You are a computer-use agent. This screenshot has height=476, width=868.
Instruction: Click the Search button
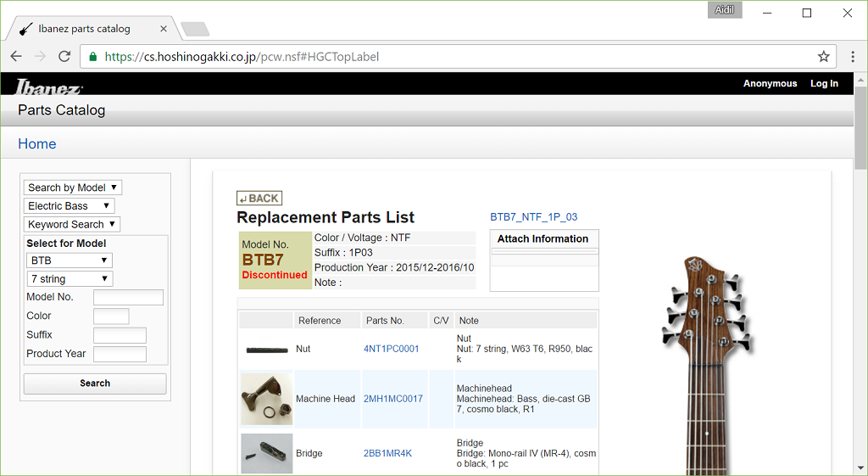(x=95, y=384)
